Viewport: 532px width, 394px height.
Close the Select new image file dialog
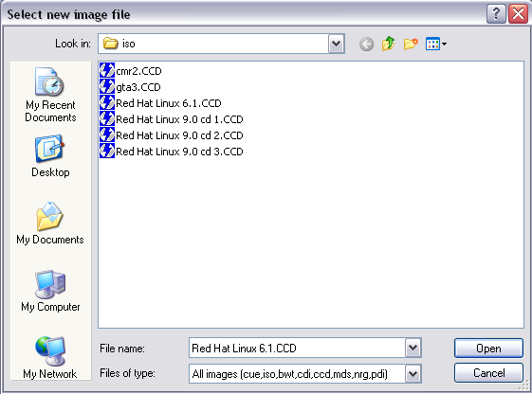pos(518,14)
